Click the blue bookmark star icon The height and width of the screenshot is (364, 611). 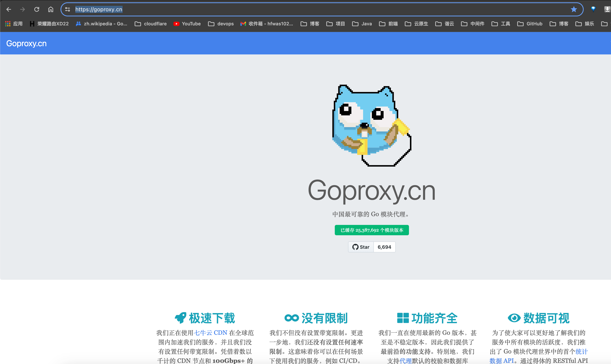coord(574,9)
